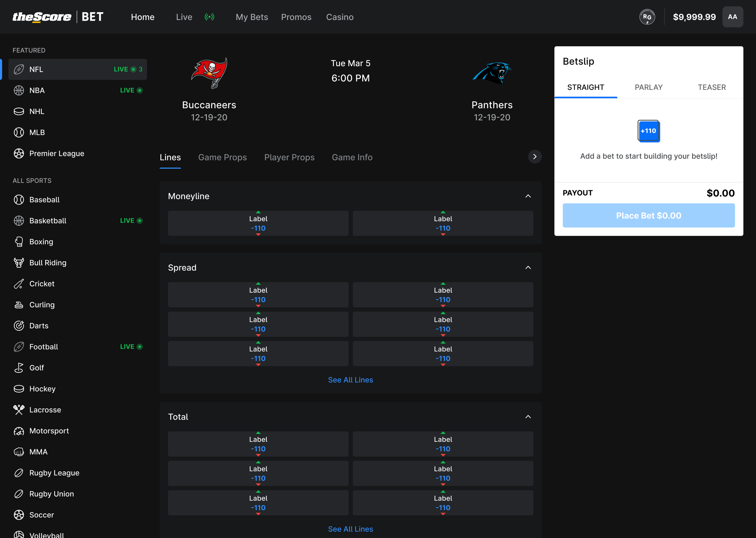Click the Lacrosse sticks icon
756x538 pixels.
[x=19, y=410]
